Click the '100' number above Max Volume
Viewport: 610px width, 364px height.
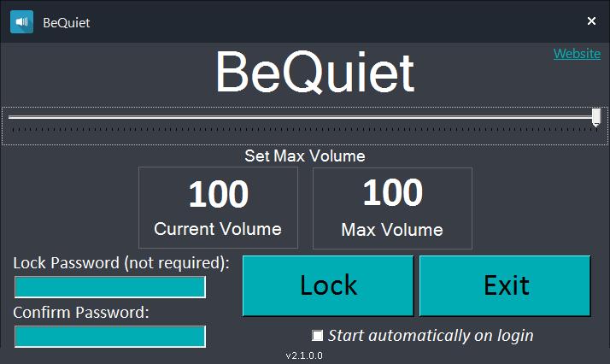pyautogui.click(x=392, y=194)
